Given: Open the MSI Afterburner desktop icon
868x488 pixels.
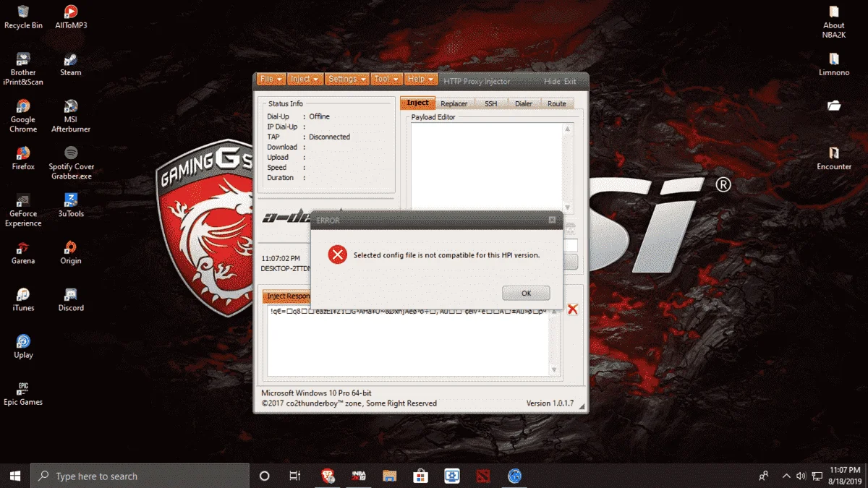Looking at the screenshot, I should (x=71, y=116).
